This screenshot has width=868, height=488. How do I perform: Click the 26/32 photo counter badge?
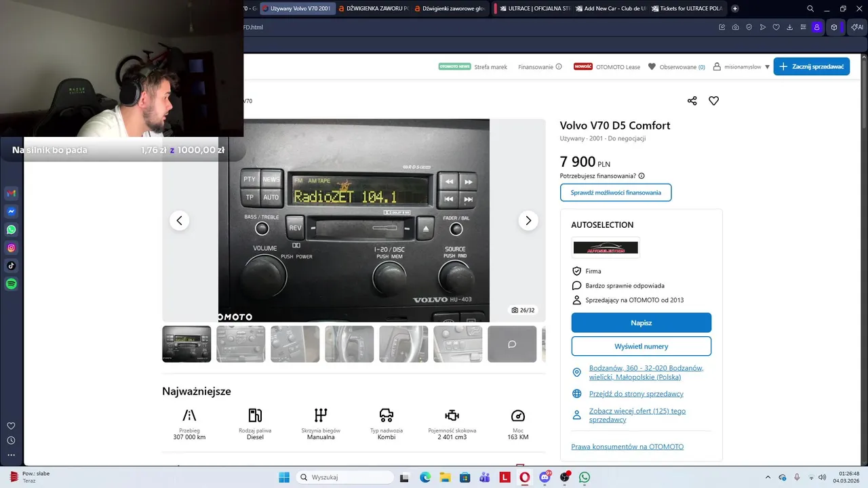tap(523, 310)
